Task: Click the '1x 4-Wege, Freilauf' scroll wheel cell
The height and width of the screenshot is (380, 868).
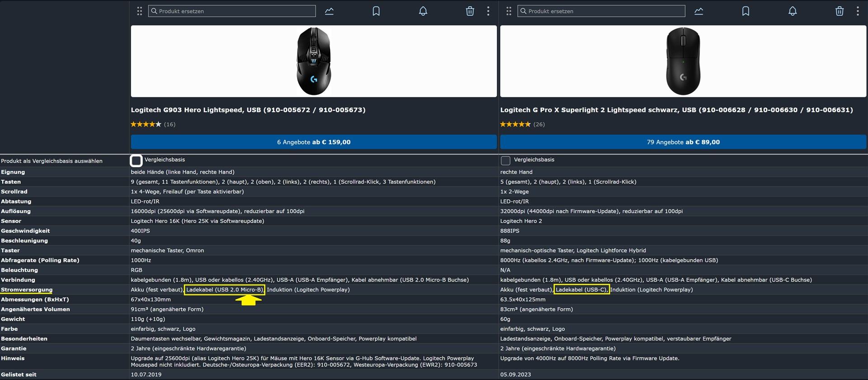Action: (x=187, y=192)
